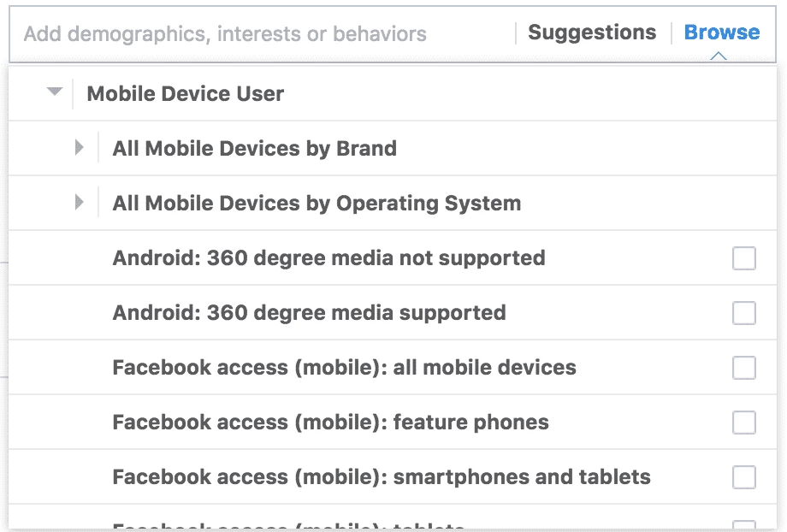Expand All Mobile Devices by Brand
This screenshot has width=787, height=532.
pos(79,148)
